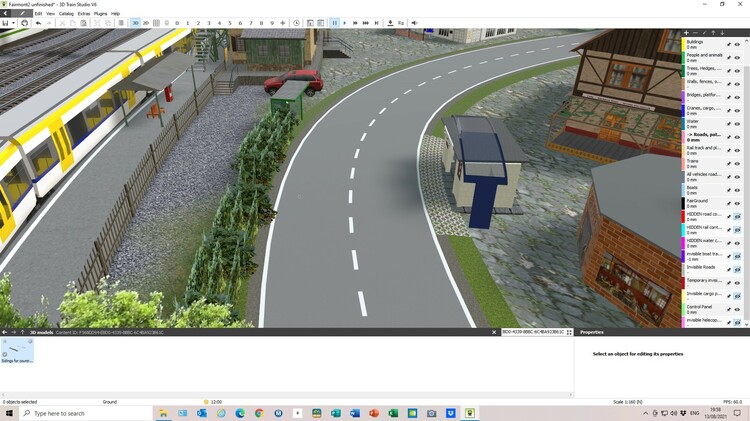Click the Play simulation button
Viewport: 750px width, 421px height.
pyautogui.click(x=345, y=23)
